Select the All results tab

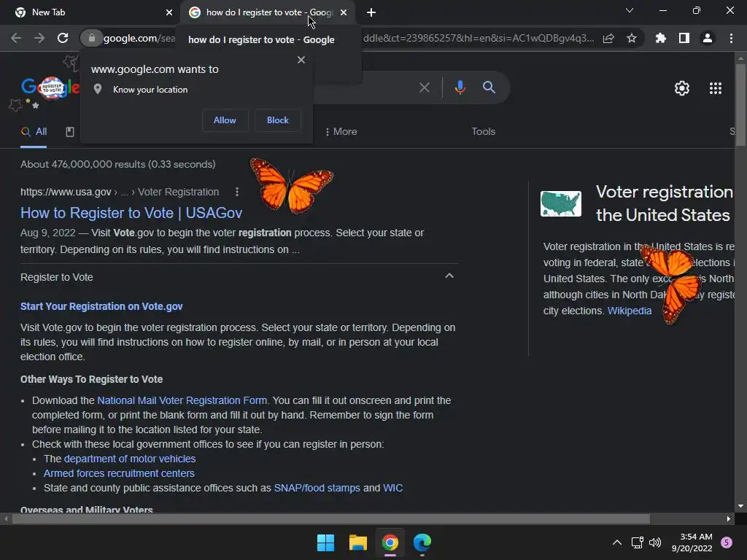pos(34,132)
